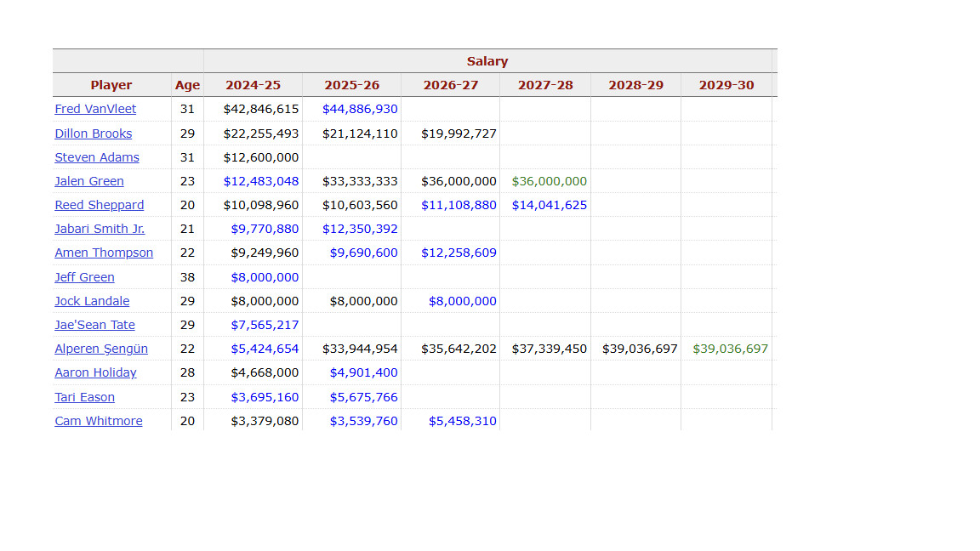980x551 pixels.
Task: Open Jalen Green player link
Action: pos(88,181)
